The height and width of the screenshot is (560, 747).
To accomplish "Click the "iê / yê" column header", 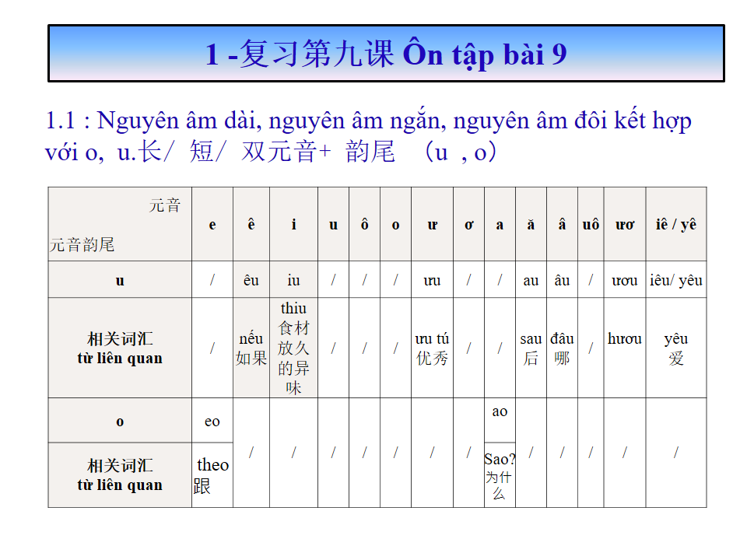I will click(x=675, y=225).
